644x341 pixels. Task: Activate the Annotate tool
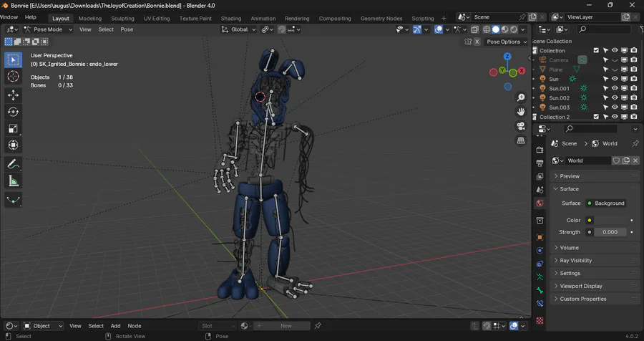coord(13,164)
